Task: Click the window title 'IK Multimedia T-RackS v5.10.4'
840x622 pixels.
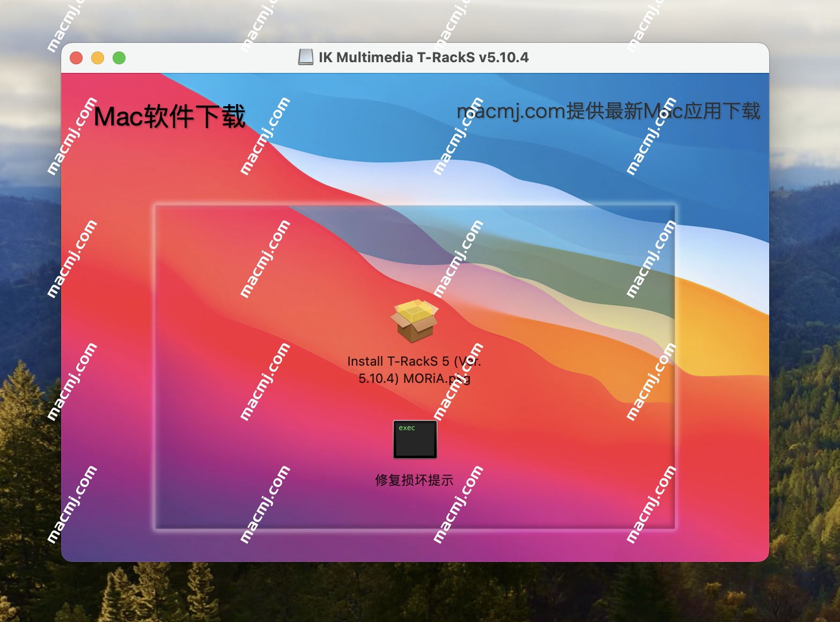Action: (x=424, y=57)
